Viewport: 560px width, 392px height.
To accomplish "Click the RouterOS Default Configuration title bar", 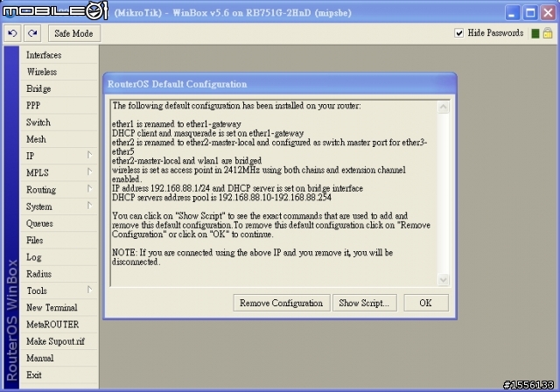I will [x=280, y=84].
